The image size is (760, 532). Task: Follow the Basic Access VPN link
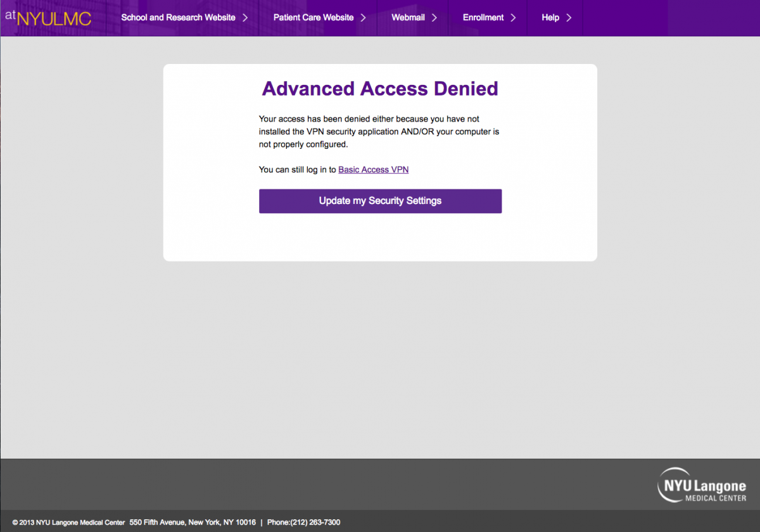pyautogui.click(x=374, y=170)
